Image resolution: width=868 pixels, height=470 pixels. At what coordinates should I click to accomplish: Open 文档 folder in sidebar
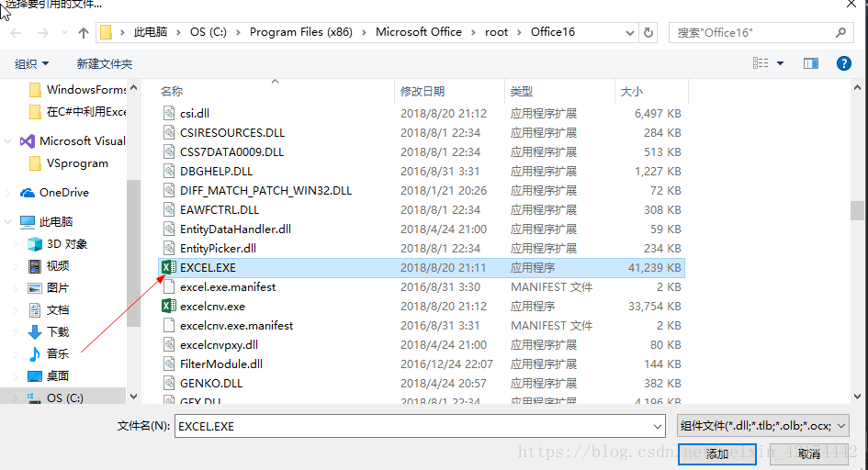49,309
